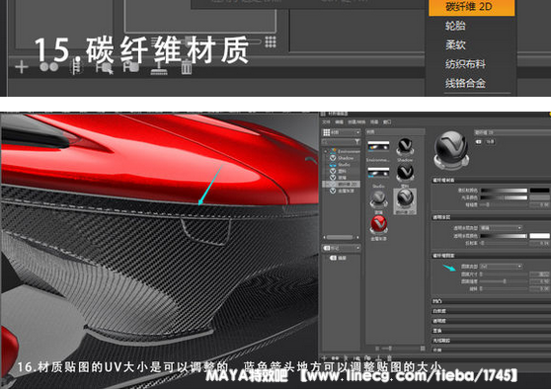Viewport: 551px width, 392px height.
Task: Collapse the Environments tree node
Action: [326, 151]
